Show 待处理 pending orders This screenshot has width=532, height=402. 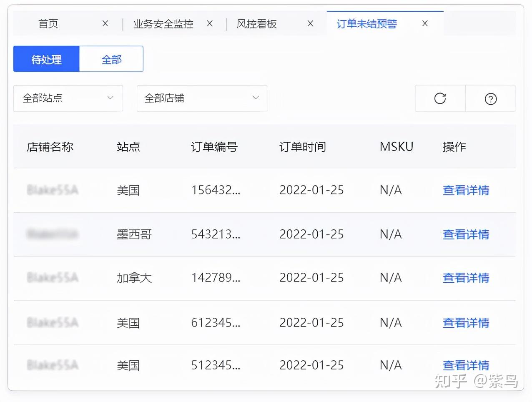coord(46,59)
